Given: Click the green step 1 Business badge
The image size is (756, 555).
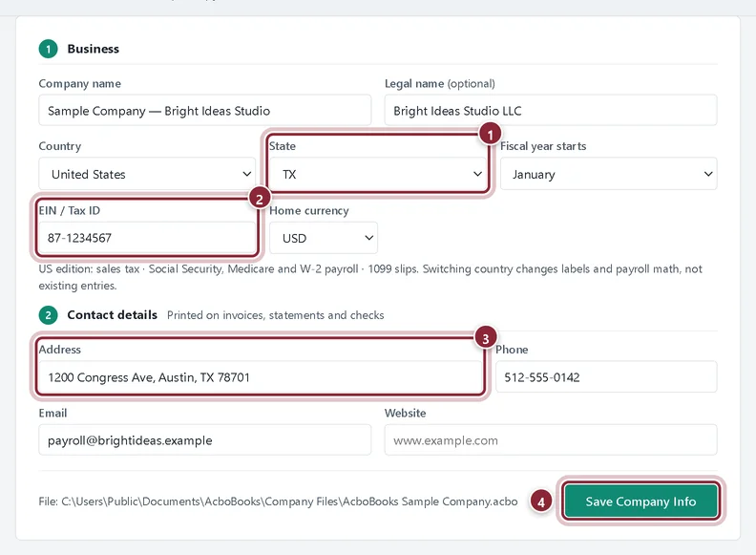Looking at the screenshot, I should click(x=49, y=49).
